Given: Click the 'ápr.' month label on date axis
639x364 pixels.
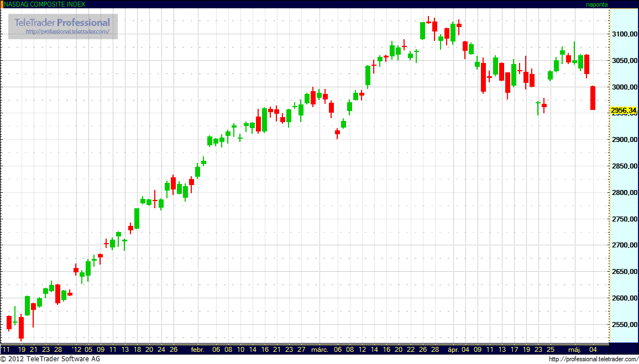Looking at the screenshot, I should (x=453, y=349).
